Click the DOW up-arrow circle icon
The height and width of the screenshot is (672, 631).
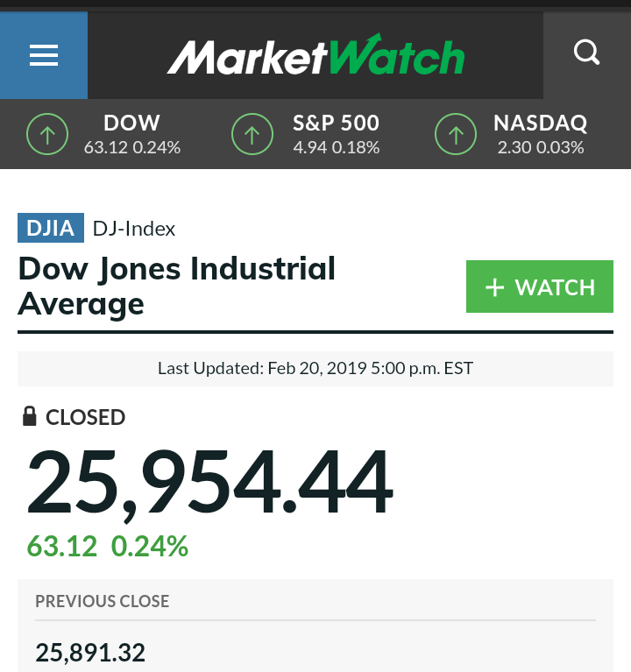point(47,134)
